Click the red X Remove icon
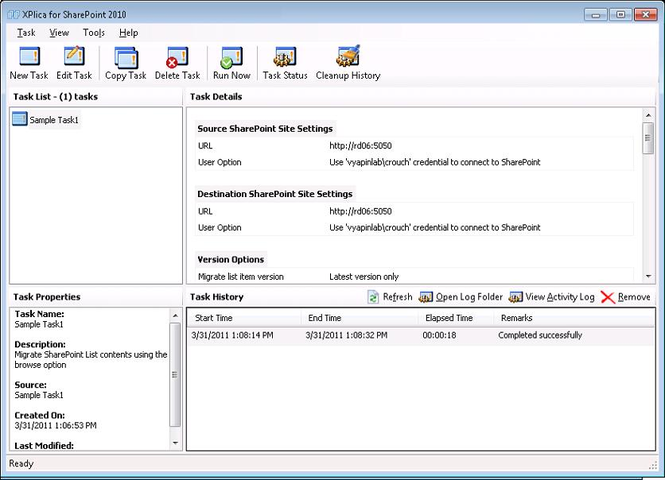Image resolution: width=665 pixels, height=480 pixels. click(x=607, y=297)
